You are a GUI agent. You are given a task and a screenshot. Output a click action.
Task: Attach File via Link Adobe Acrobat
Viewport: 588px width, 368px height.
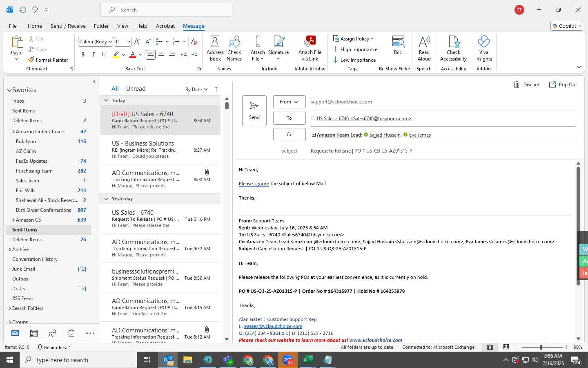pos(310,48)
